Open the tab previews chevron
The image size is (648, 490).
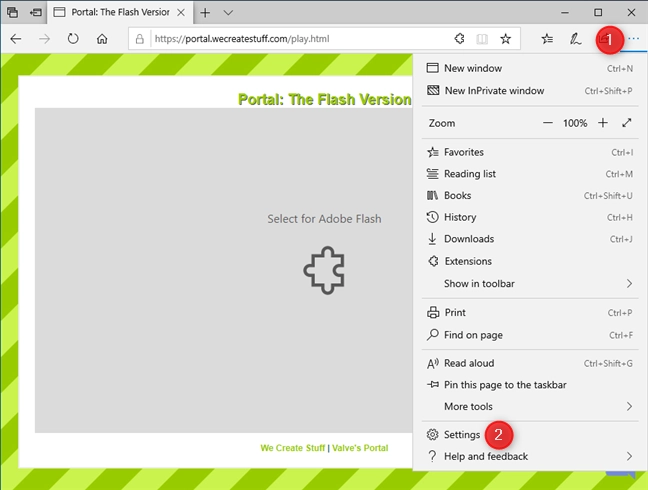(x=228, y=13)
